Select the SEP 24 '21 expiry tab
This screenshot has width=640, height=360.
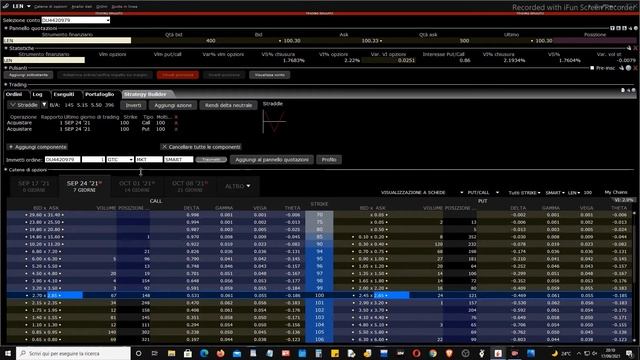pyautogui.click(x=84, y=186)
